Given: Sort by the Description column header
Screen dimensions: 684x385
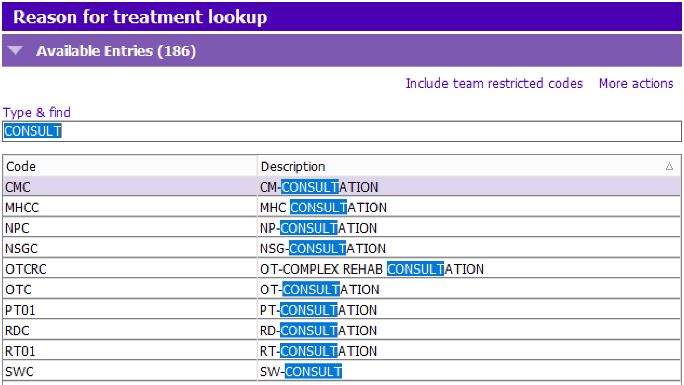Looking at the screenshot, I should (x=469, y=166).
